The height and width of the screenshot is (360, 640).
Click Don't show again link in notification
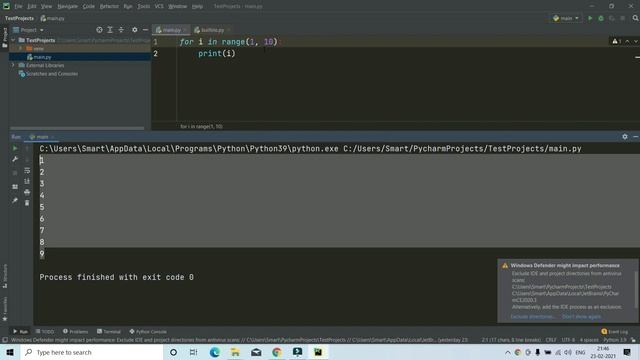click(x=581, y=316)
